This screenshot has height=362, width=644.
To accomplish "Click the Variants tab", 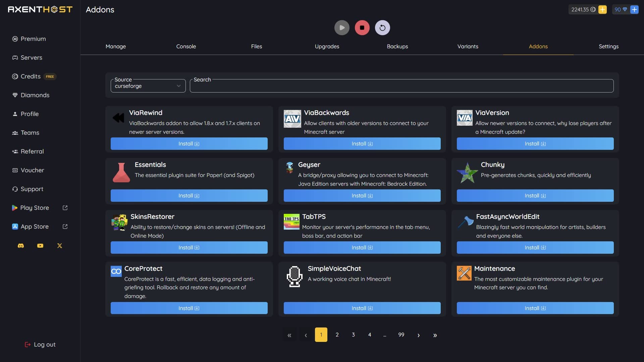I will 468,46.
